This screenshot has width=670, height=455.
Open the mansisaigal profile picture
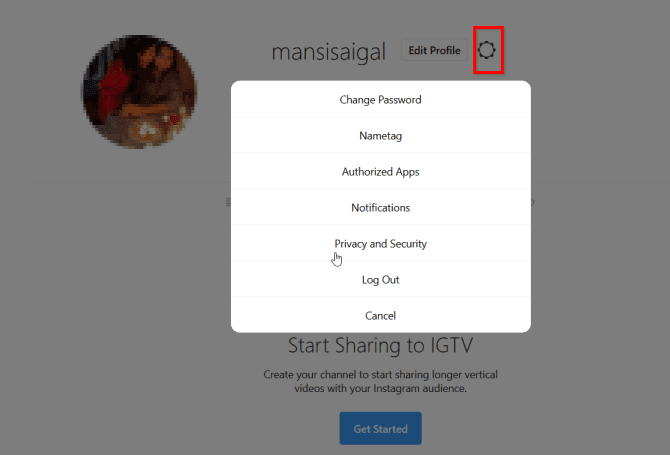coord(139,92)
